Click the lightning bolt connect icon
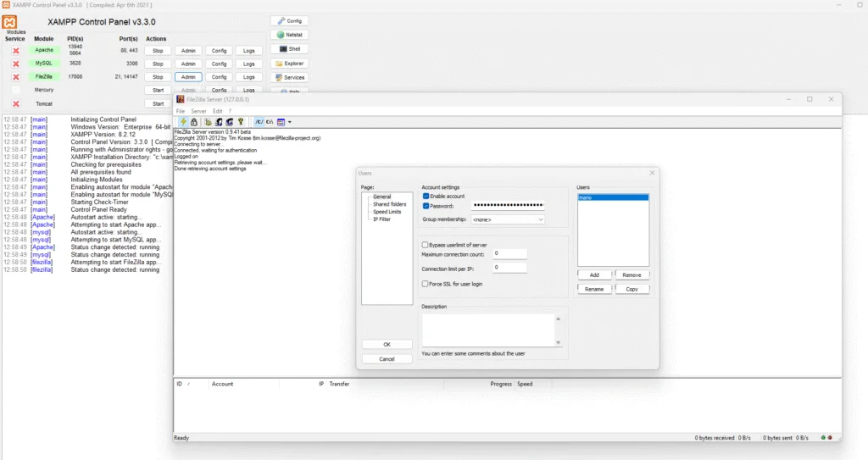Viewport: 868px width, 460px height. 183,122
